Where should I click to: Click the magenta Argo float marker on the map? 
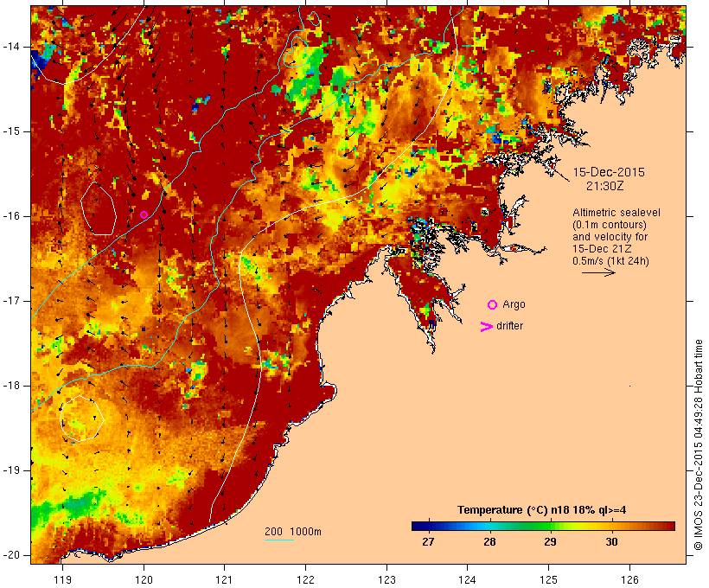[144, 214]
